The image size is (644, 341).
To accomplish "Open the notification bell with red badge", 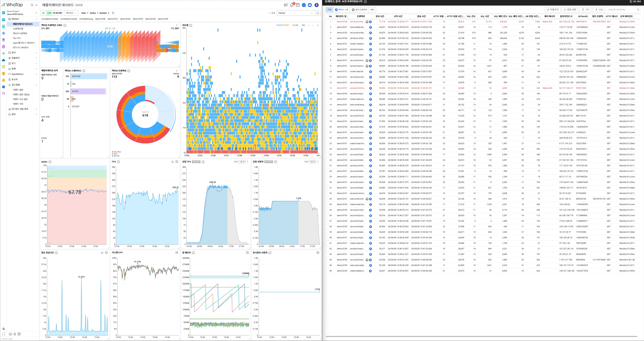I will click(x=292, y=5).
